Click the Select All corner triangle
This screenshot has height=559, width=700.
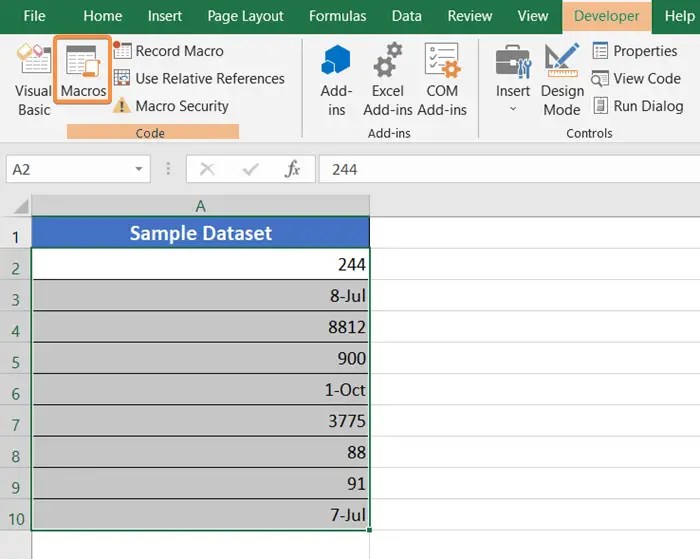[21, 206]
